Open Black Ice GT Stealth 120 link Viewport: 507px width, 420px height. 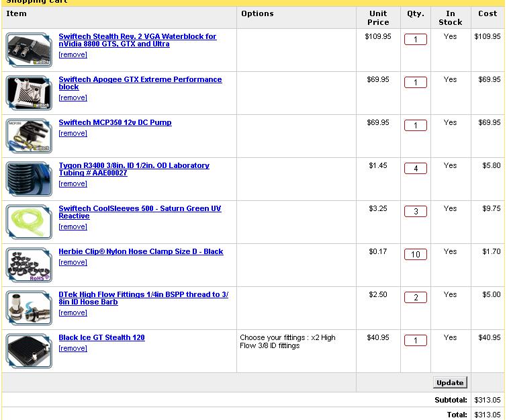(x=101, y=337)
